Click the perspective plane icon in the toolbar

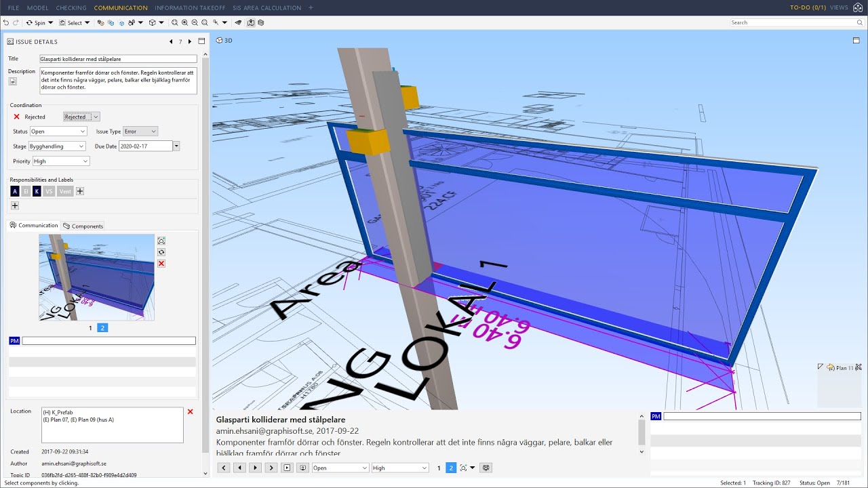point(238,23)
